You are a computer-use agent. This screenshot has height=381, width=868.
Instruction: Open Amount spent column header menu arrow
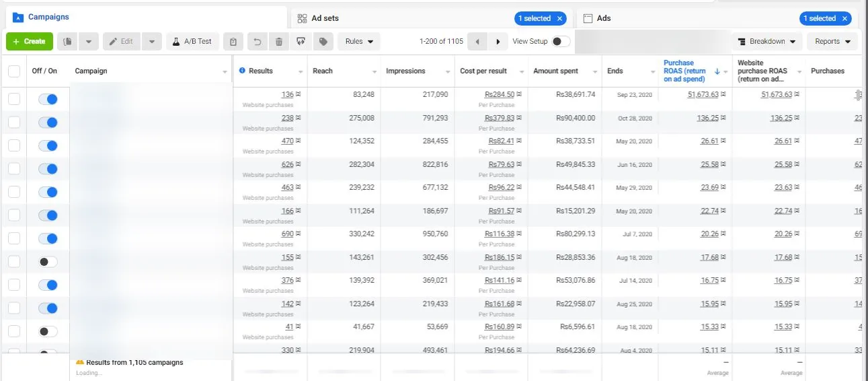point(596,72)
